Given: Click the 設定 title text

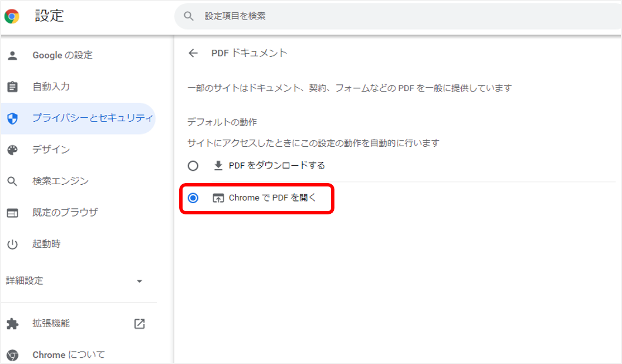Looking at the screenshot, I should click(49, 16).
